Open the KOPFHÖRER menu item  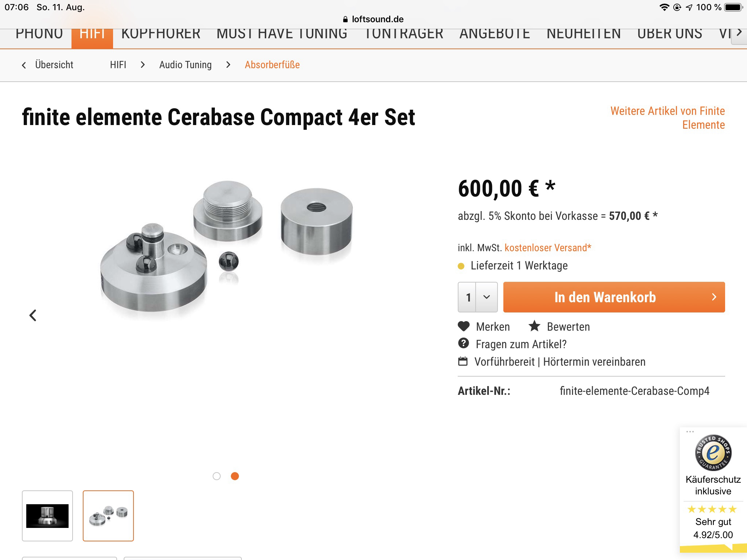click(161, 34)
